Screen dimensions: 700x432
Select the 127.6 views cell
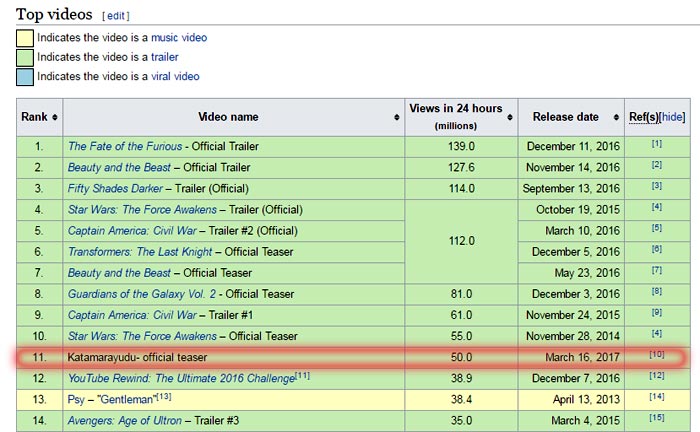461,167
